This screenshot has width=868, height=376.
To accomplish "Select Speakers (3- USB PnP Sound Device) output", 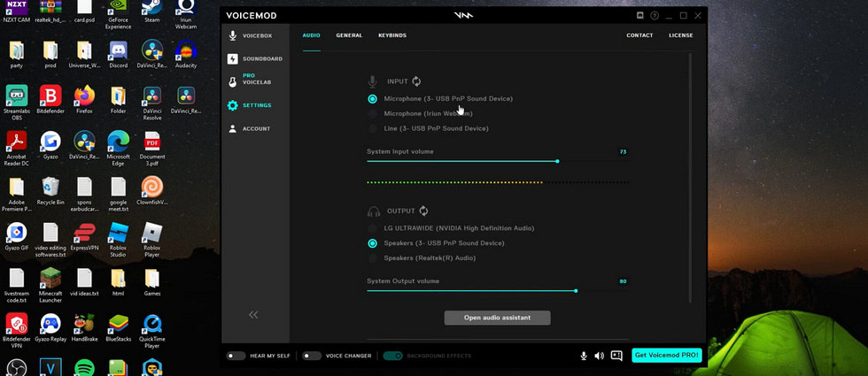I will [437, 242].
